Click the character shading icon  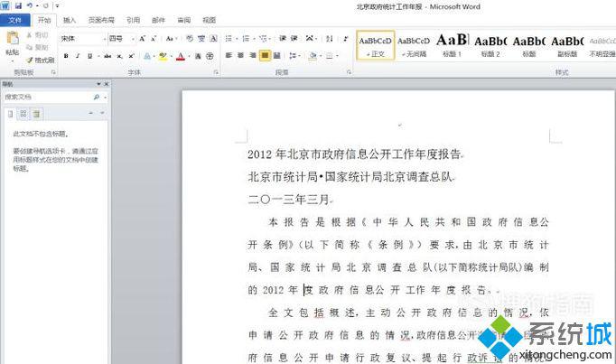tap(198, 56)
